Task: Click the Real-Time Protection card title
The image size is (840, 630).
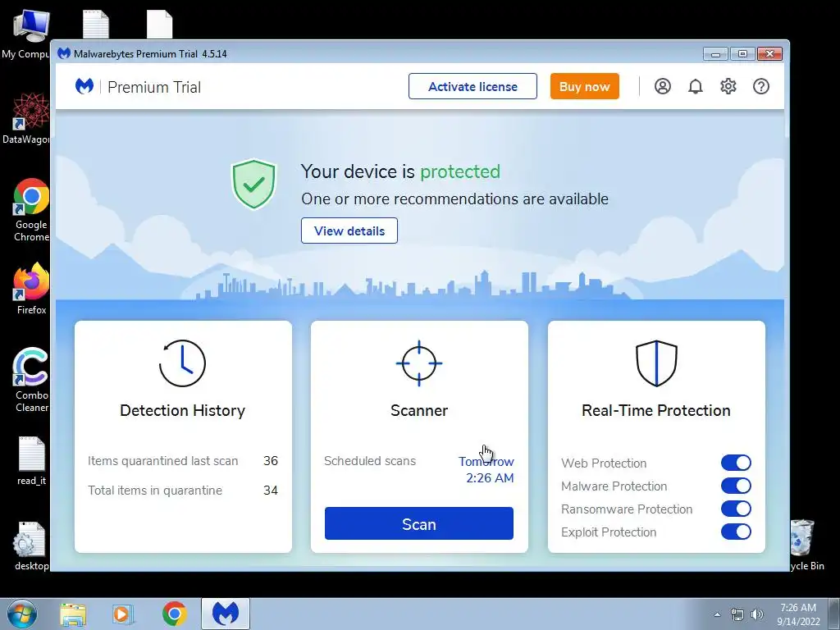Action: [x=656, y=410]
